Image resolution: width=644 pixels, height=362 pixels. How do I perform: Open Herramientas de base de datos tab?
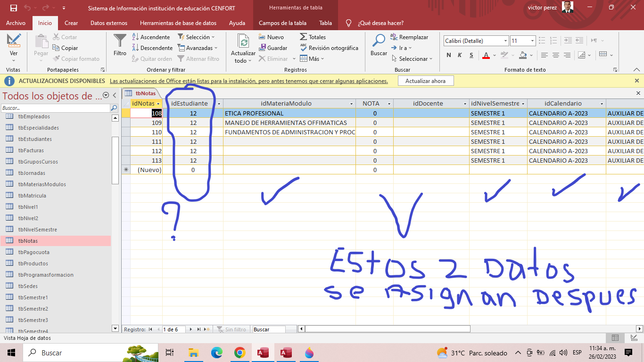[x=178, y=23]
